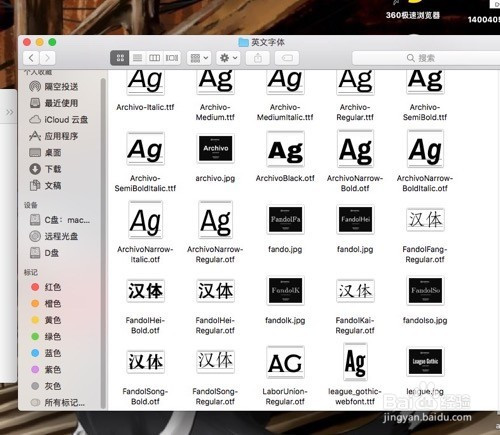Select the league.jpg thumbnail
This screenshot has width=500, height=435.
click(425, 362)
